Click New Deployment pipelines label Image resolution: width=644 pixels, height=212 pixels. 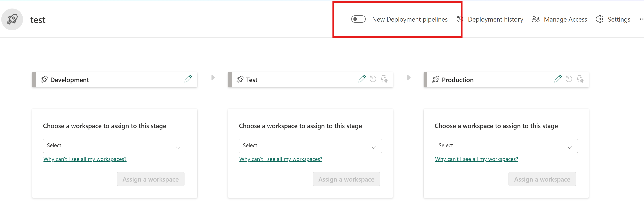pyautogui.click(x=409, y=19)
